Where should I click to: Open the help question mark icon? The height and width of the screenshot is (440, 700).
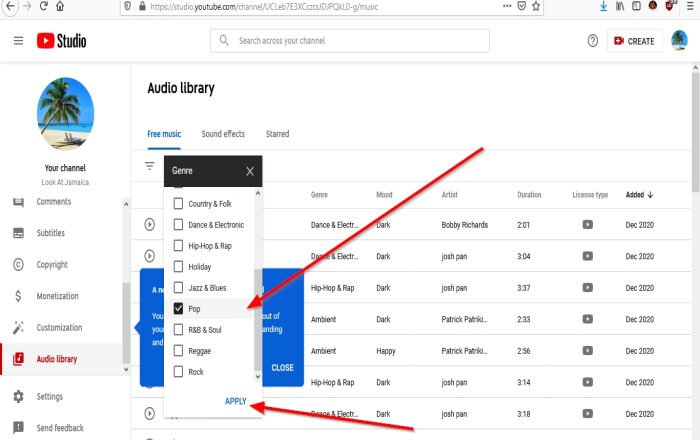pos(592,41)
